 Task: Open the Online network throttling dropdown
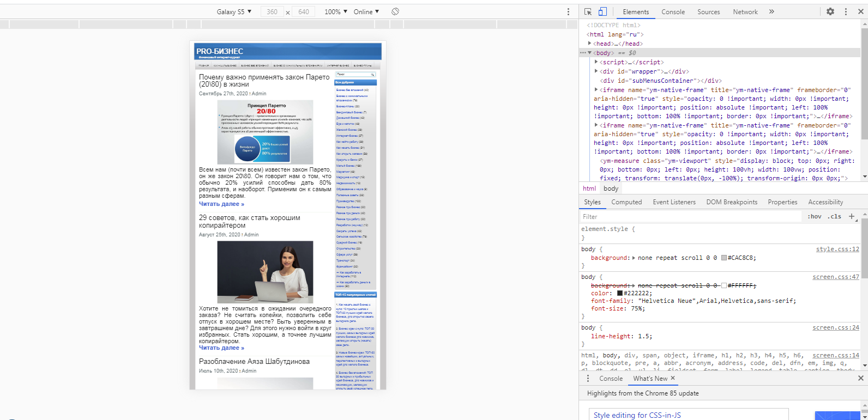[x=366, y=11]
